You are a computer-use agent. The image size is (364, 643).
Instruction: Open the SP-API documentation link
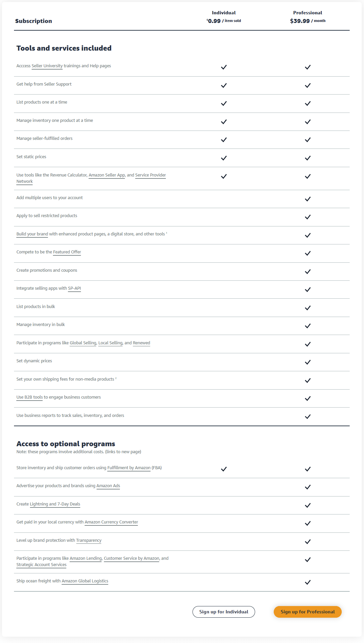pos(75,288)
